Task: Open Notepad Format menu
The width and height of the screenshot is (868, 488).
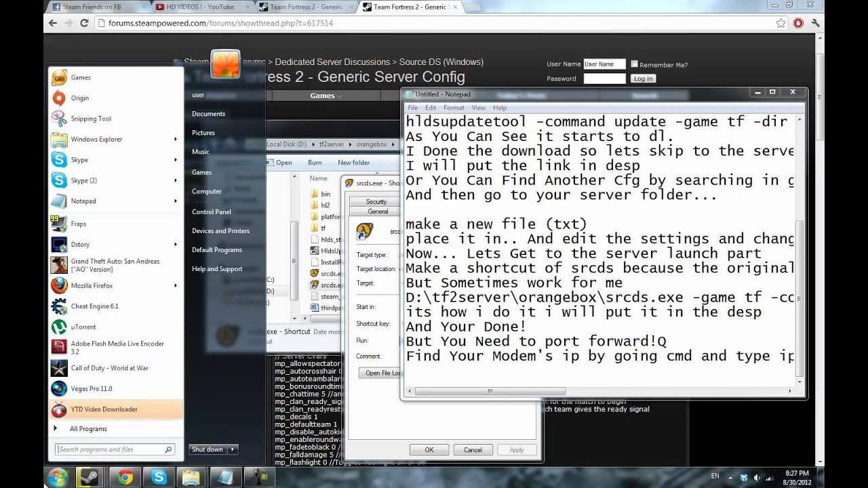Action: (x=454, y=108)
